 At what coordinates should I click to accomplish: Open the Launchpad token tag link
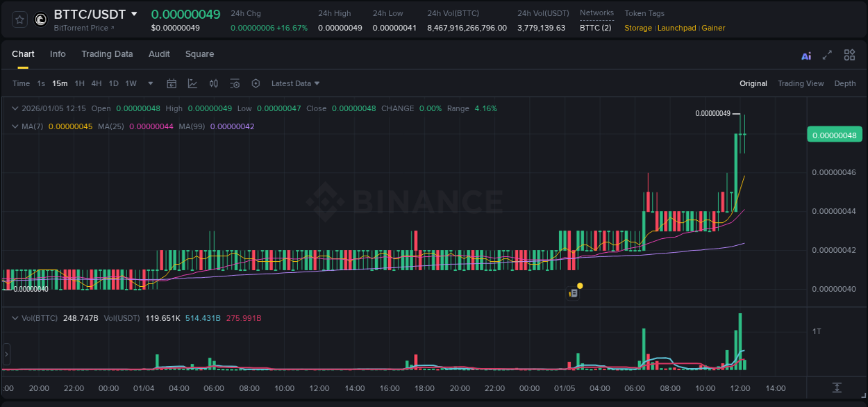(x=677, y=28)
